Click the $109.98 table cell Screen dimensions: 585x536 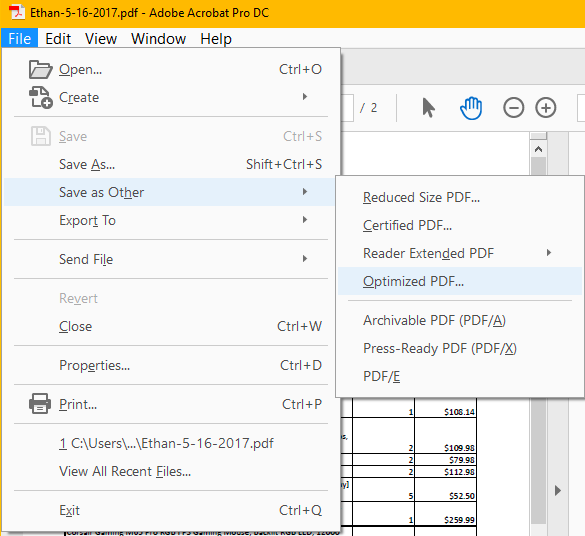(445, 436)
